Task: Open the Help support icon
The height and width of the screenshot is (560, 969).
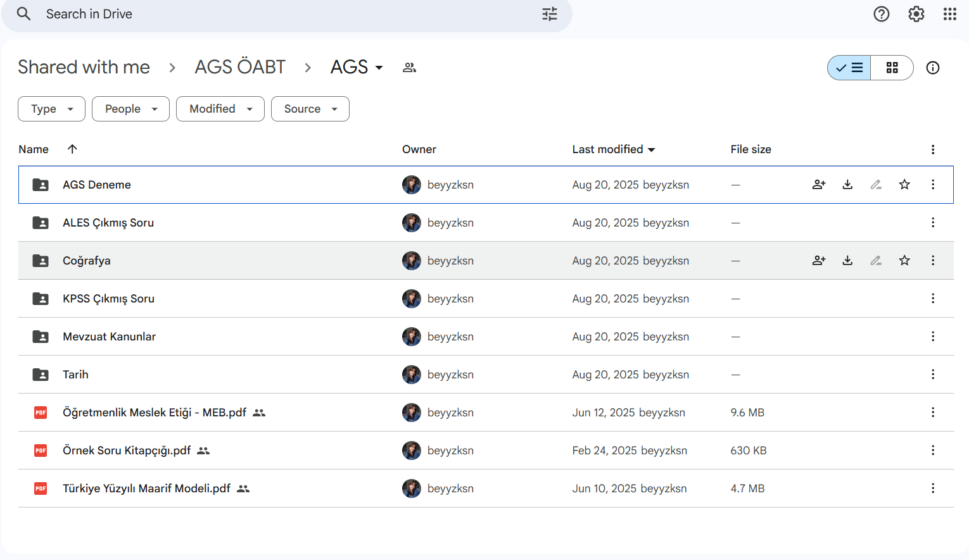Action: point(882,14)
